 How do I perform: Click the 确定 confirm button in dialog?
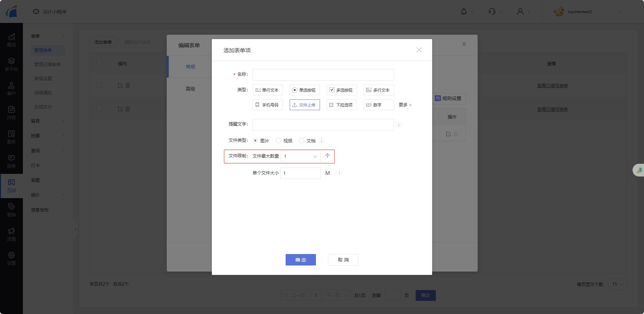tap(300, 260)
